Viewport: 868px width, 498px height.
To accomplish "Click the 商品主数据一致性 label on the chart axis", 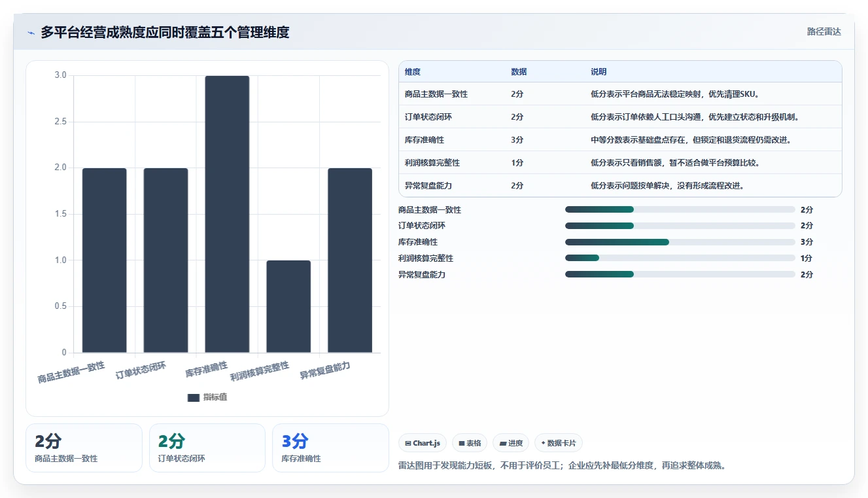I will (x=71, y=372).
